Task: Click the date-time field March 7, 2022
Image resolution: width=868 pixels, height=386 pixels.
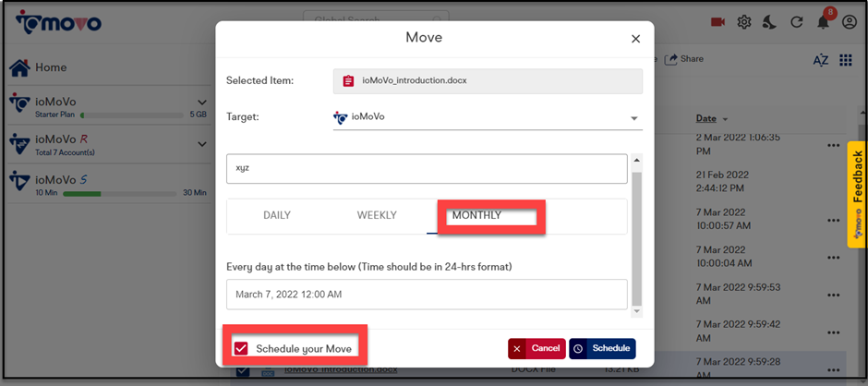Action: 427,294
